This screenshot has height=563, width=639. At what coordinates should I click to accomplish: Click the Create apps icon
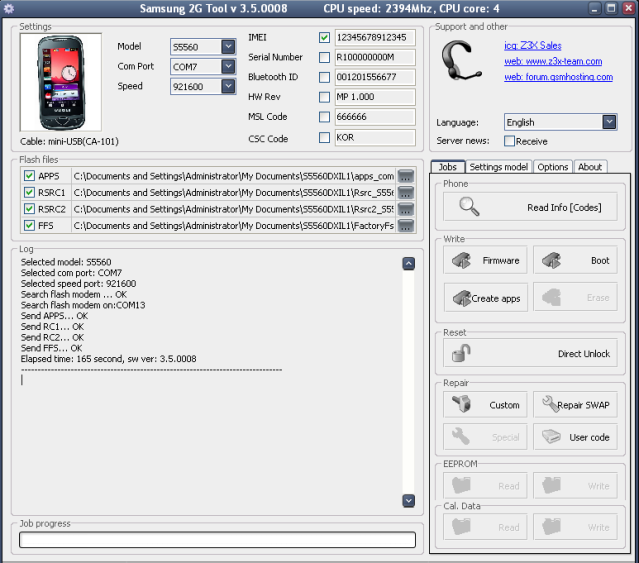click(461, 298)
